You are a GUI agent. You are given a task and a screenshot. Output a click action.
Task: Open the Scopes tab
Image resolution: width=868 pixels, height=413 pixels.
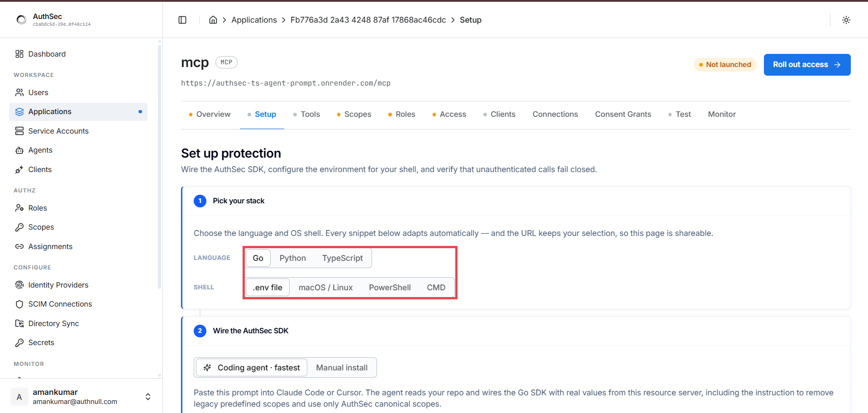[354, 115]
